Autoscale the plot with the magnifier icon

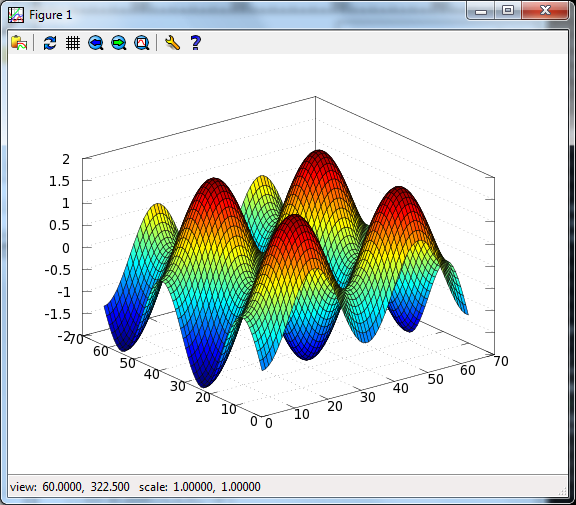tap(142, 43)
